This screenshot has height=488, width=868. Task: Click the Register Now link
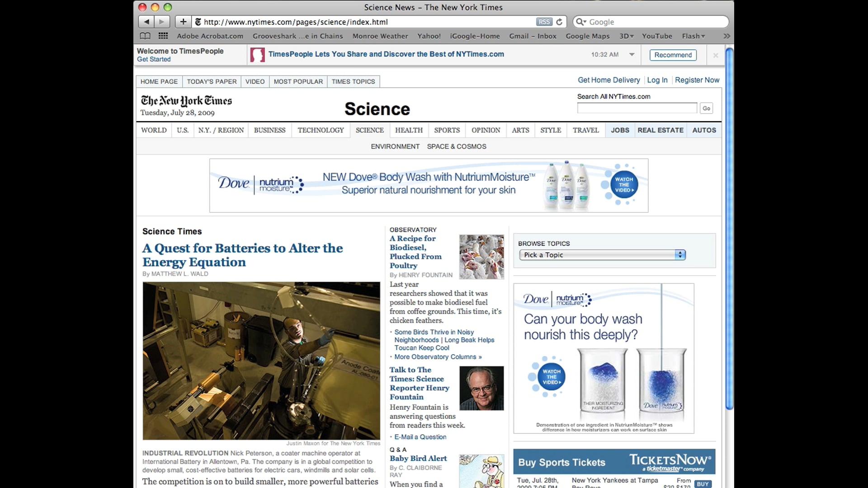(x=697, y=80)
